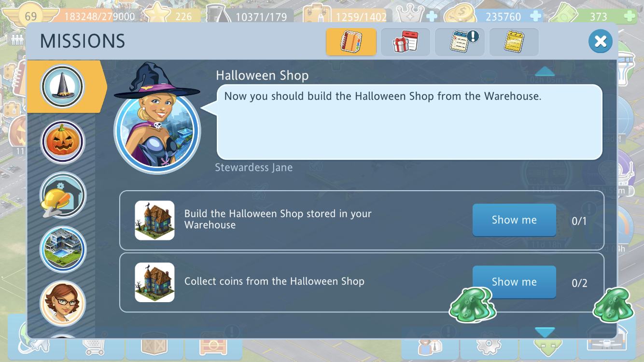Open the calendar checklist alert tab
Screen dimensions: 644x362
click(460, 42)
